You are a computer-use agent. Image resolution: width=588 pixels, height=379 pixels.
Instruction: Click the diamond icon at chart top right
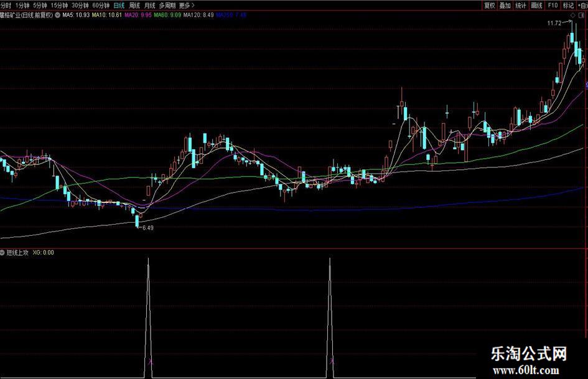point(572,15)
